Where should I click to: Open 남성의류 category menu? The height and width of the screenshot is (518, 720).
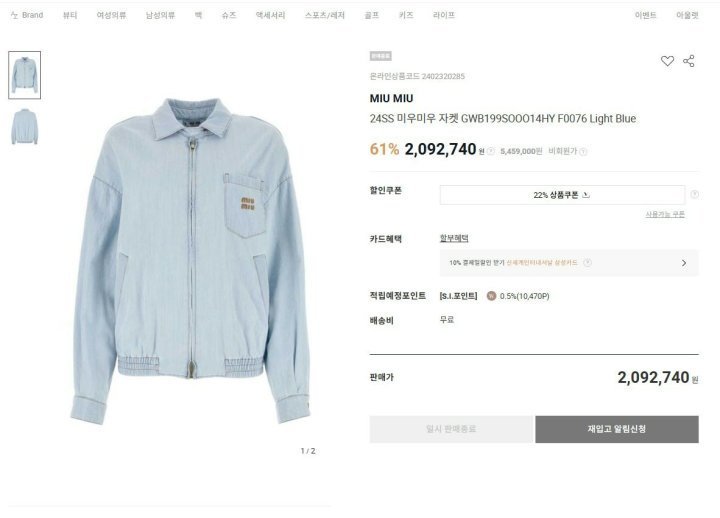(160, 15)
